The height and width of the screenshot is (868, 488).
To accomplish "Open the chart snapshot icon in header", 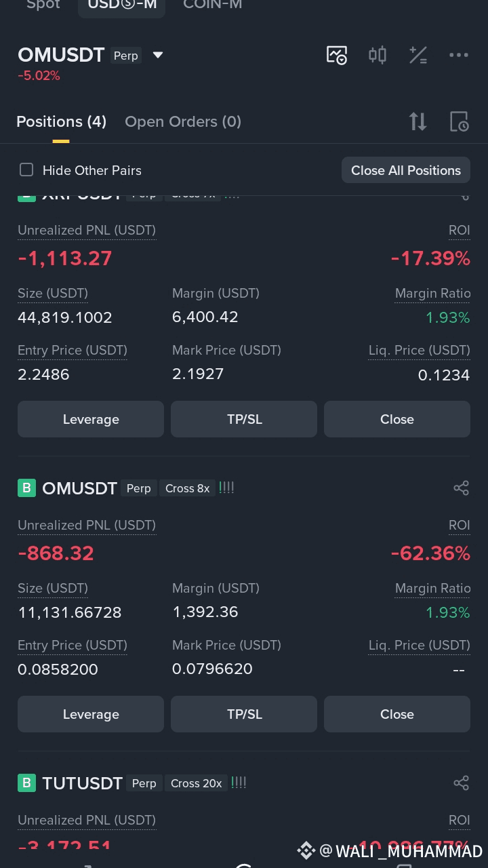I will 337,55.
